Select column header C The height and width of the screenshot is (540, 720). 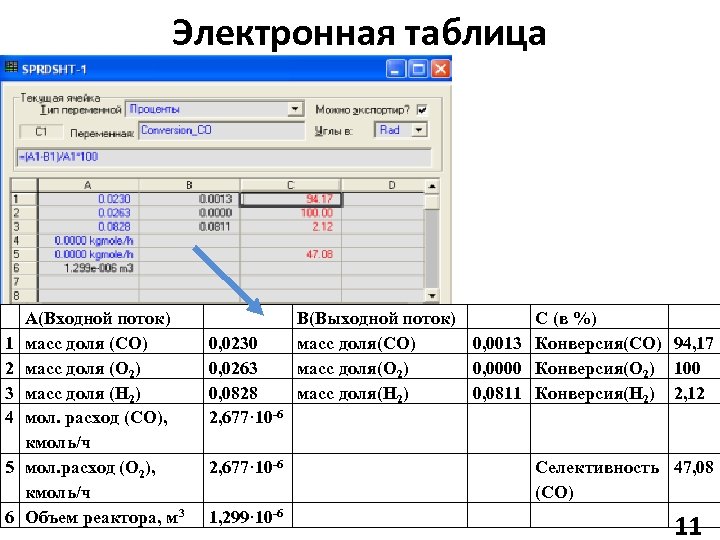click(290, 185)
